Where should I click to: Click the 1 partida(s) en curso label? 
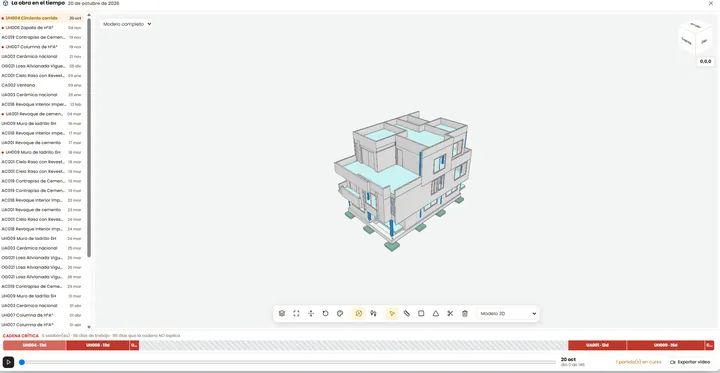coord(639,362)
